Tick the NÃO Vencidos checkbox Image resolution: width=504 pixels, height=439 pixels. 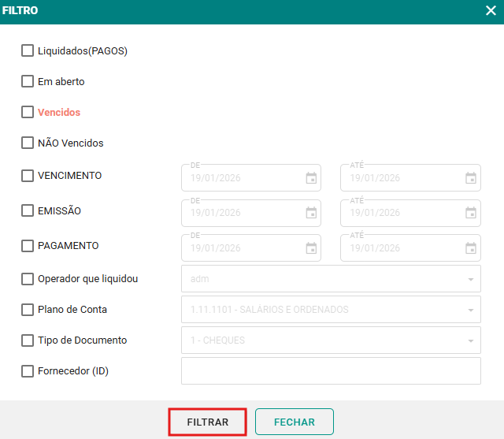(x=28, y=143)
